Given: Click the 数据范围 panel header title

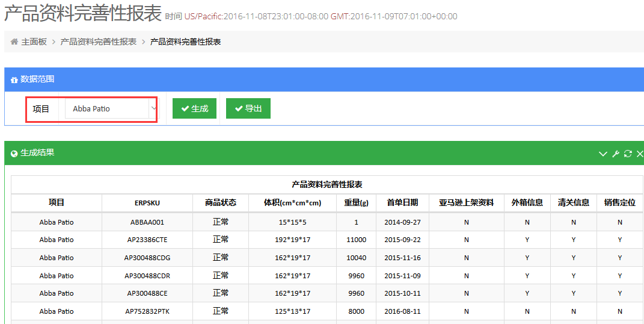Looking at the screenshot, I should tap(37, 79).
